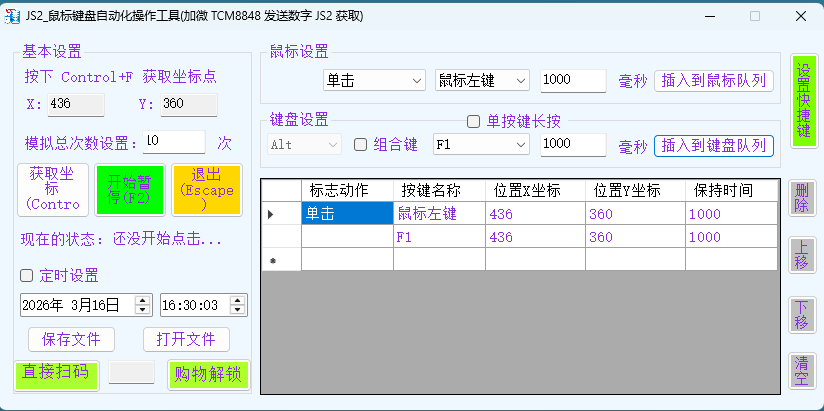Click the 清空 clear button
This screenshot has width=824, height=411.
[x=801, y=371]
